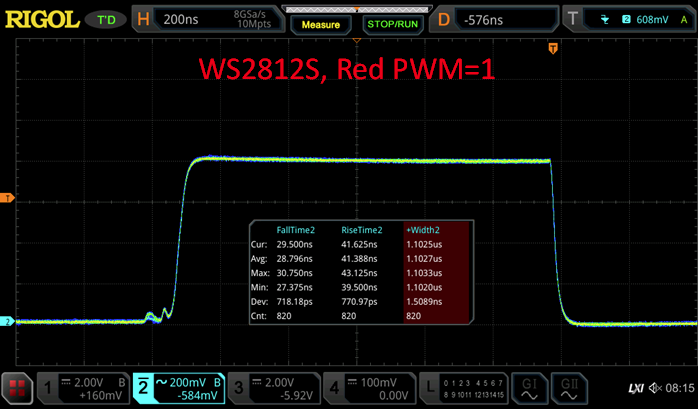The width and height of the screenshot is (698, 409).
Task: Click the T'D trigger status badge
Action: [106, 20]
